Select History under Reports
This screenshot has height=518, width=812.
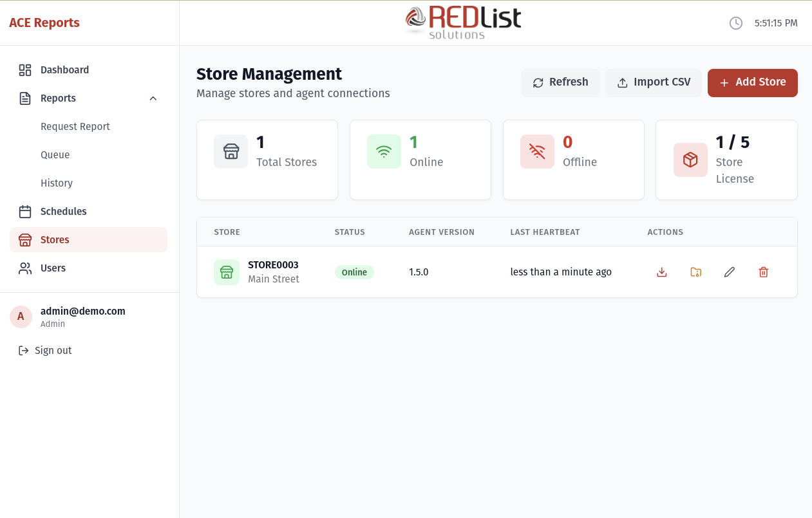pyautogui.click(x=57, y=183)
